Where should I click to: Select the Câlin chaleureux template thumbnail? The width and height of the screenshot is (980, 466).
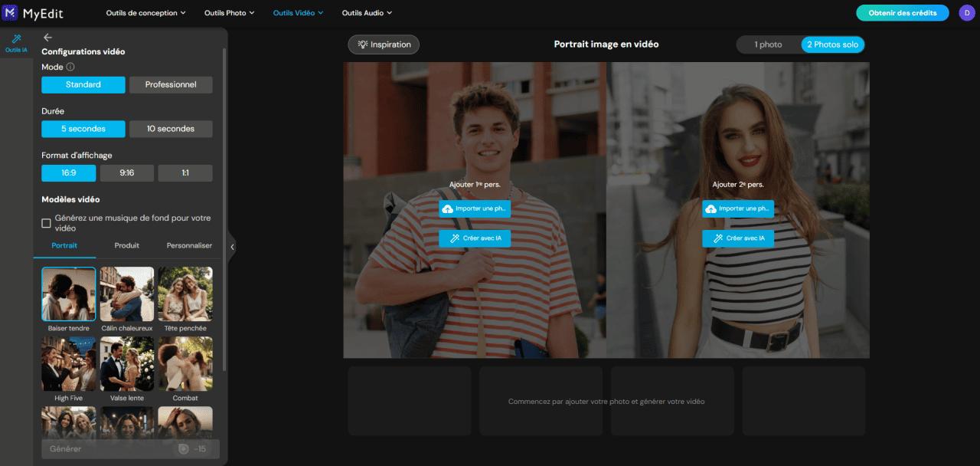pos(127,294)
